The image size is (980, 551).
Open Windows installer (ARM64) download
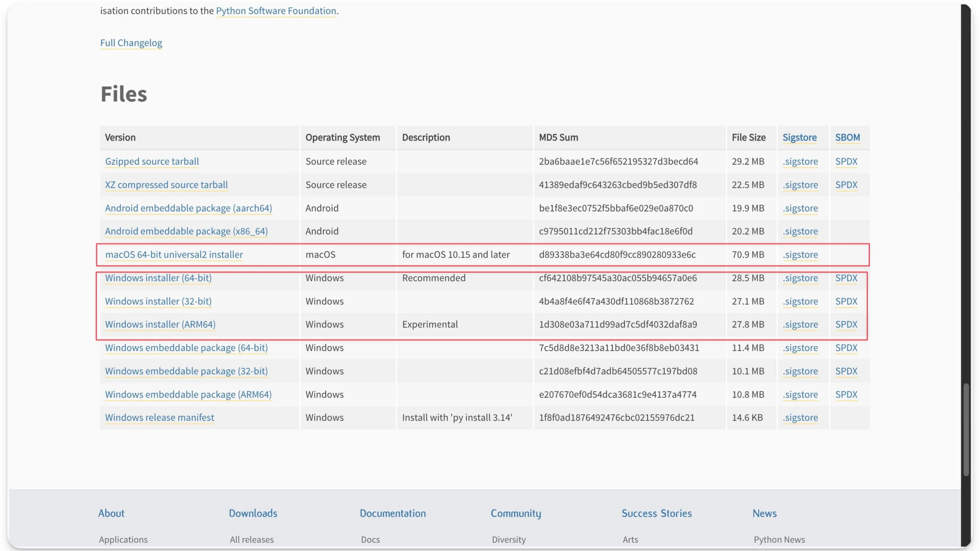160,324
